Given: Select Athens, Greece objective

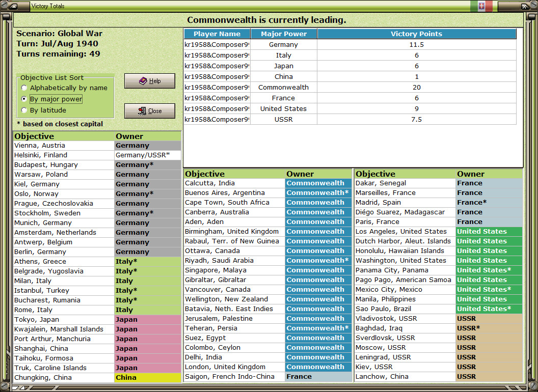Looking at the screenshot, I should point(64,261).
